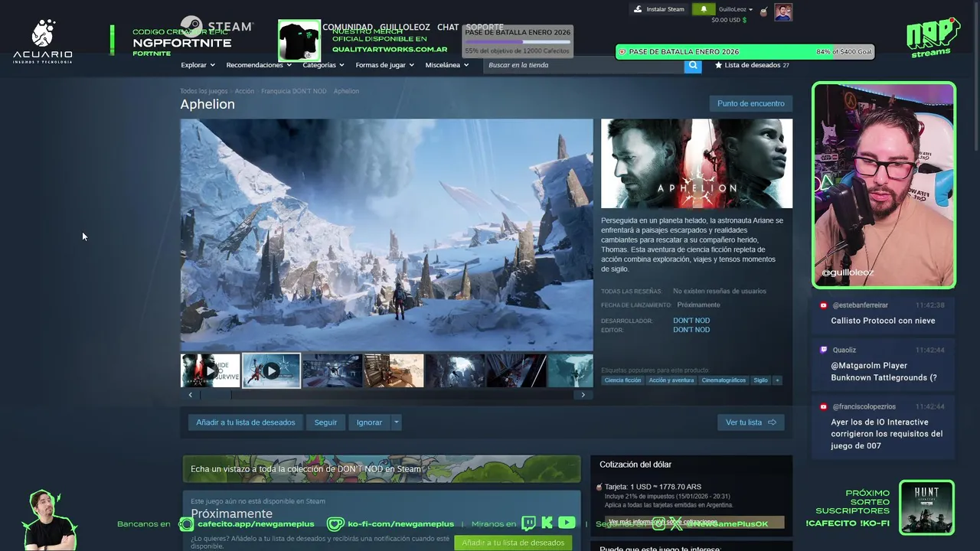Open GUILLOLEOZ in the Steam header
Image resolution: width=980 pixels, height=551 pixels.
click(x=405, y=27)
